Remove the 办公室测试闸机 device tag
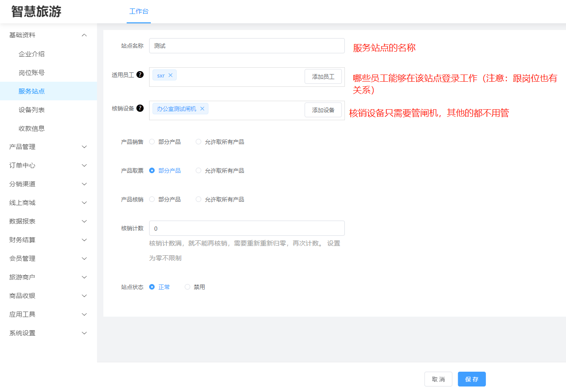566x392 pixels. [x=202, y=109]
